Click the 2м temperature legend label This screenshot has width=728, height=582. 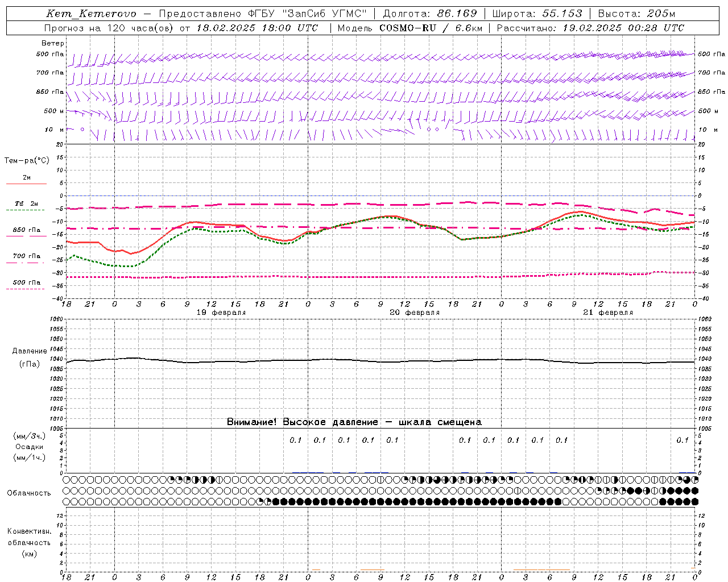tap(27, 178)
